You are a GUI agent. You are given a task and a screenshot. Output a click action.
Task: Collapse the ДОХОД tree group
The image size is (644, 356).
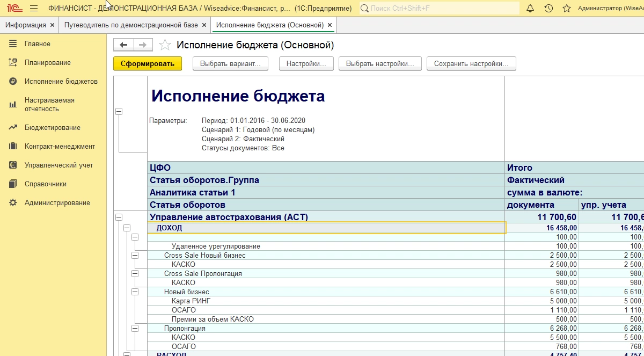(x=127, y=228)
